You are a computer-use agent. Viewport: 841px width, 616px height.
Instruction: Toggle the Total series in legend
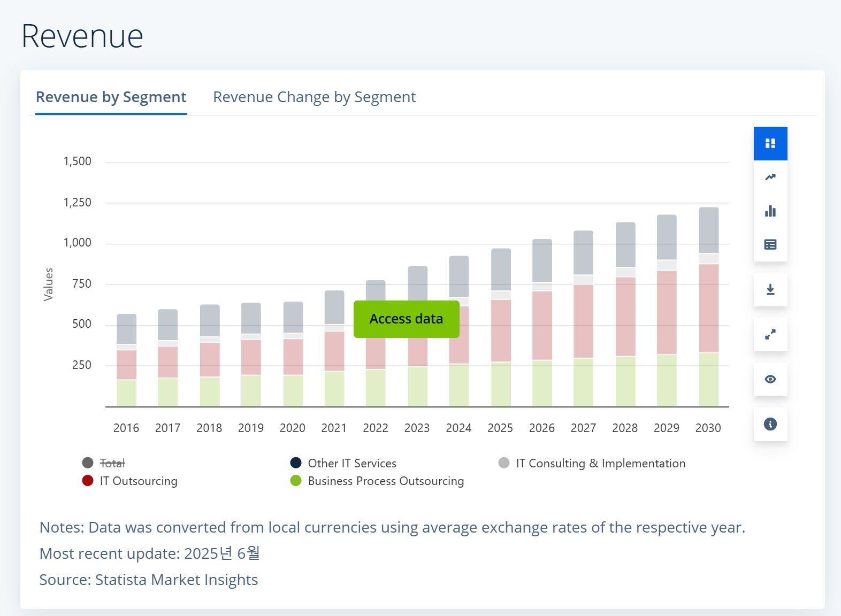(112, 463)
